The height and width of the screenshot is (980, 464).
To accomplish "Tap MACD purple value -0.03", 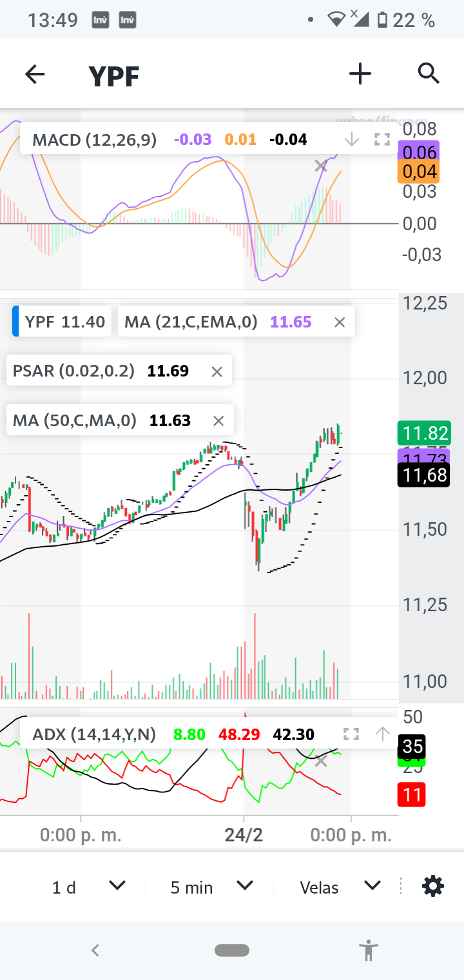I will [x=193, y=139].
